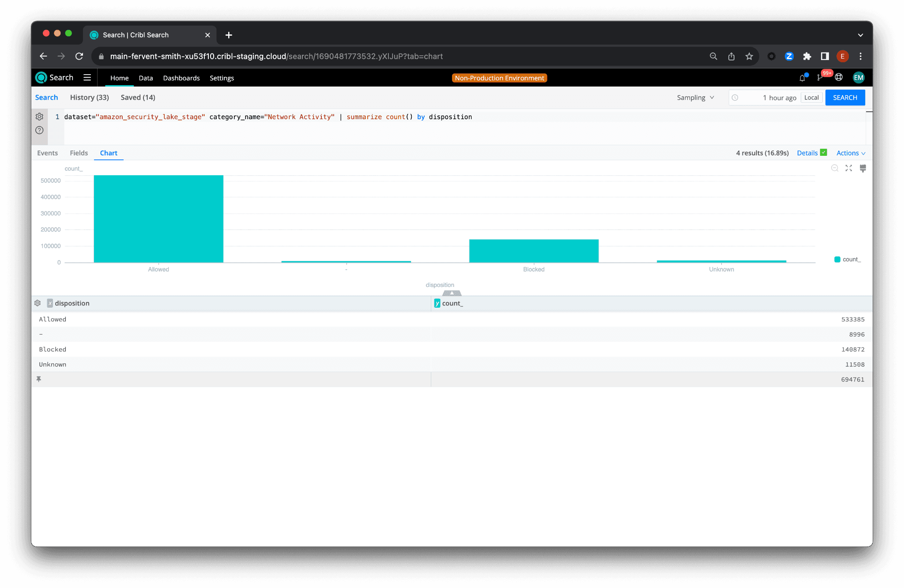Viewport: 904px width, 588px height.
Task: Click the fullscreen expand chart icon
Action: [848, 168]
